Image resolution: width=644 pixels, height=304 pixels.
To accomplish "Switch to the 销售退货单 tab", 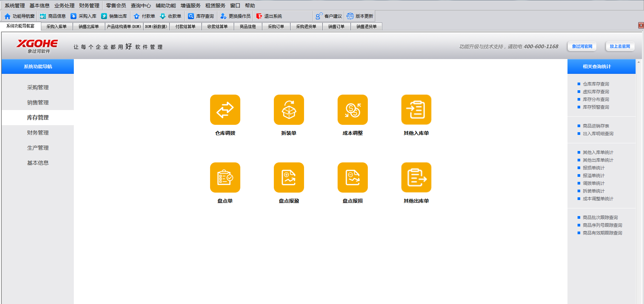I will 366,27.
